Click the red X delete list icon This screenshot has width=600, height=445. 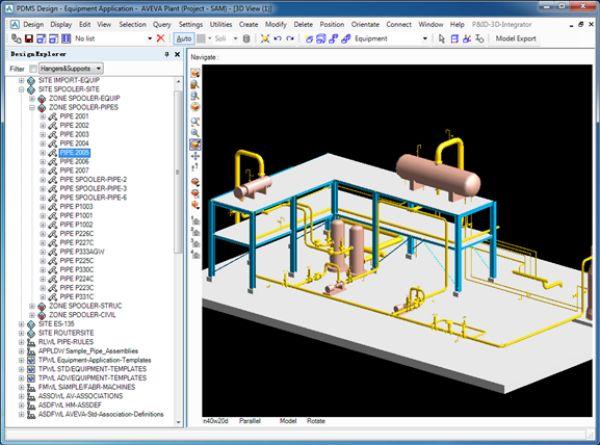tap(161, 38)
